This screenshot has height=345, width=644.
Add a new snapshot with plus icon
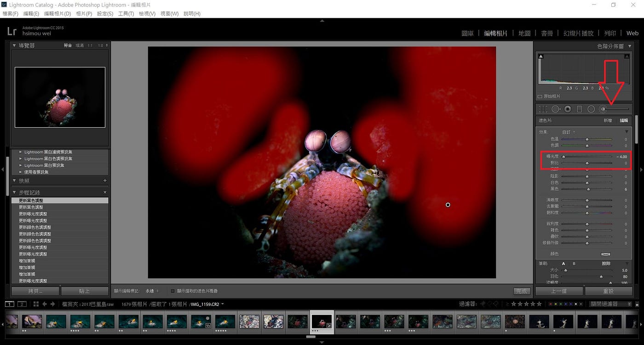[x=105, y=181]
